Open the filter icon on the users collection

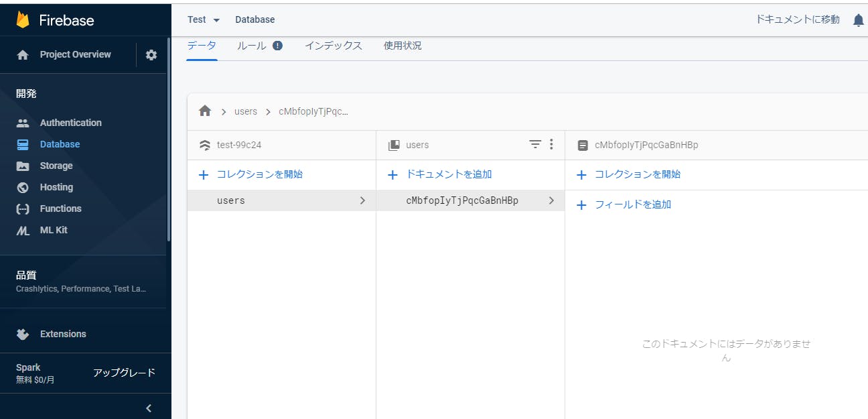534,144
